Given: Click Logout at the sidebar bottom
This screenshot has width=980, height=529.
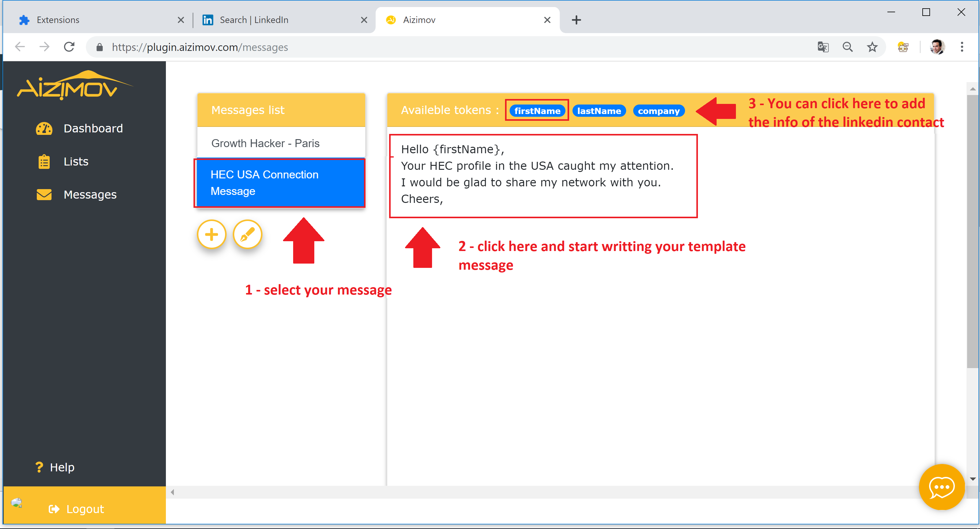Looking at the screenshot, I should (84, 508).
